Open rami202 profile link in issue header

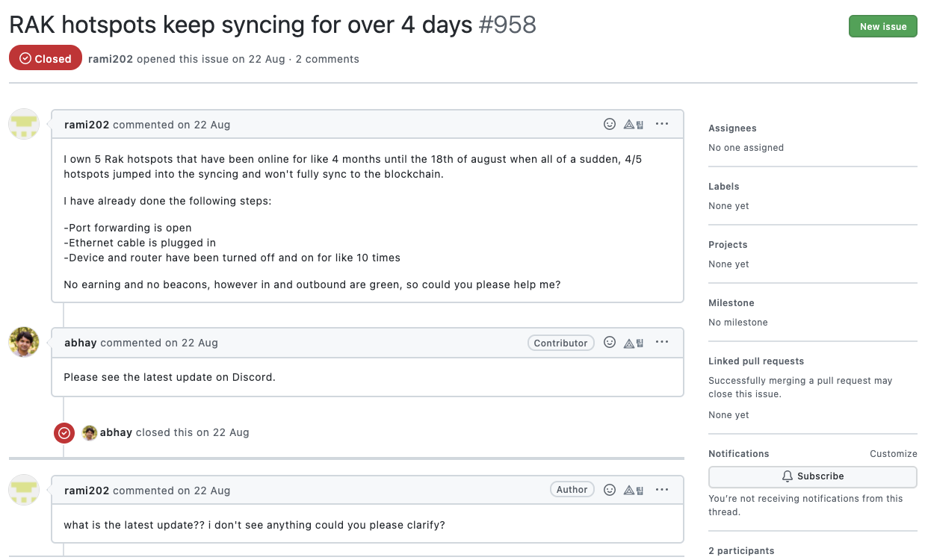pos(111,59)
